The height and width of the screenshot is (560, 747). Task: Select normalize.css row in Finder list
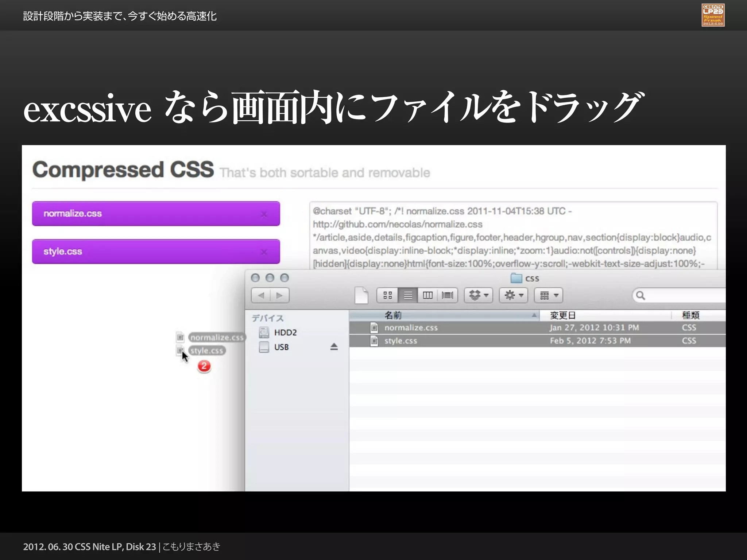[537, 327]
